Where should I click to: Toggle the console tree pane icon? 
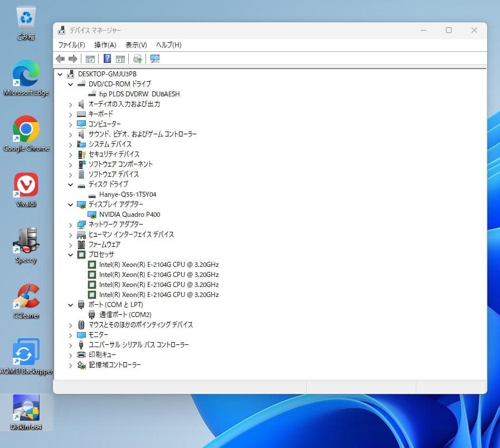pos(90,59)
